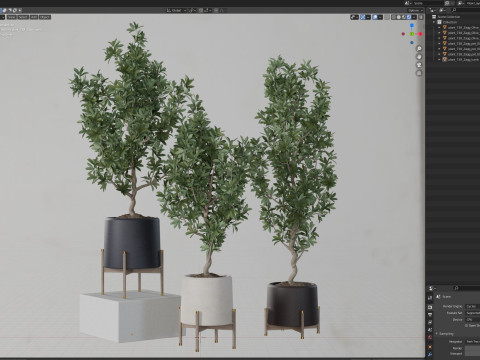Image resolution: width=480 pixels, height=360 pixels.
Task: Open the object type visibility dropdown
Action: point(355,17)
